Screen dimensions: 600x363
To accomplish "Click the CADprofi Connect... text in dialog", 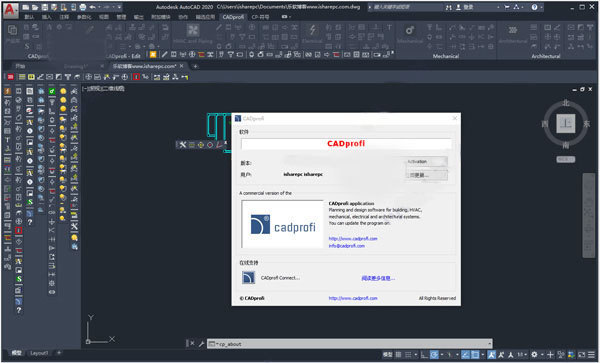I will pos(280,278).
